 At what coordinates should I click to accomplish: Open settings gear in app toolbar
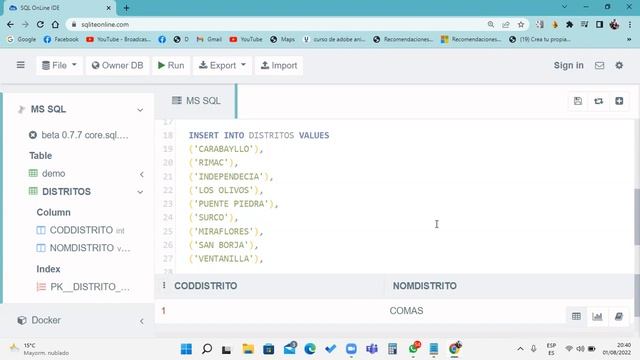click(619, 65)
